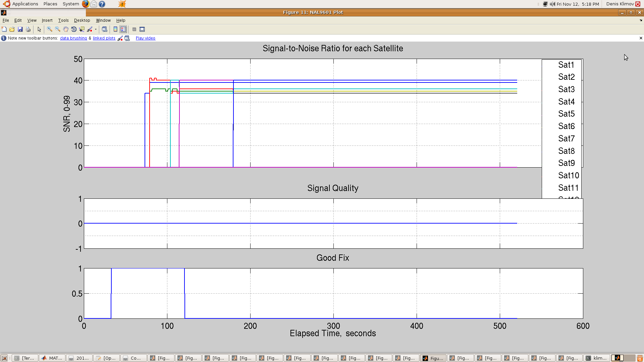
Task: Click the Show Desktop button in the taskbar
Action: (x=4, y=358)
